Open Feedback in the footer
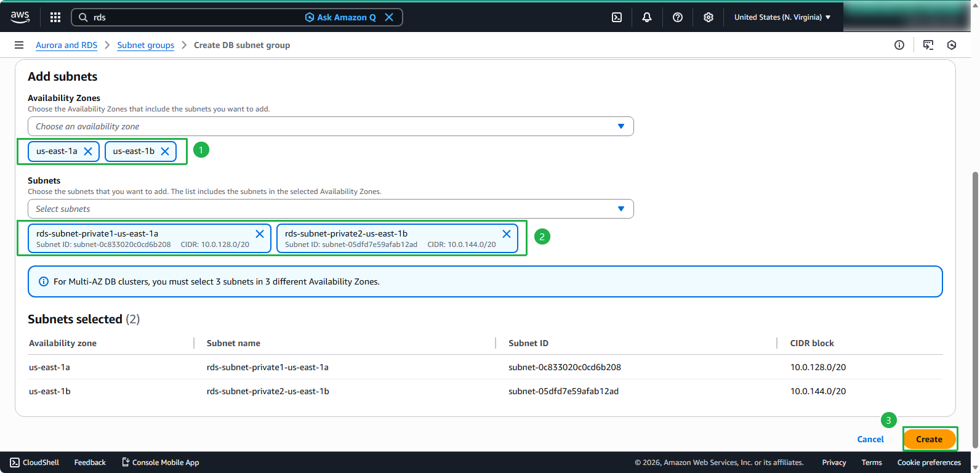The image size is (980, 473). click(x=90, y=463)
